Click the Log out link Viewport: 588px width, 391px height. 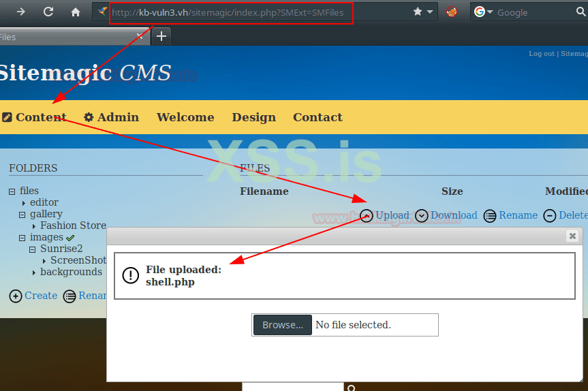pos(542,54)
